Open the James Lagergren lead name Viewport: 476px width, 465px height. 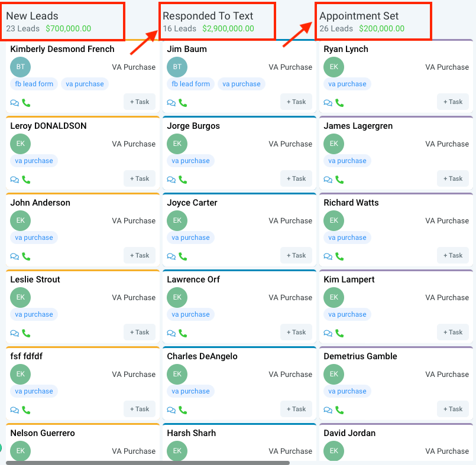(358, 126)
